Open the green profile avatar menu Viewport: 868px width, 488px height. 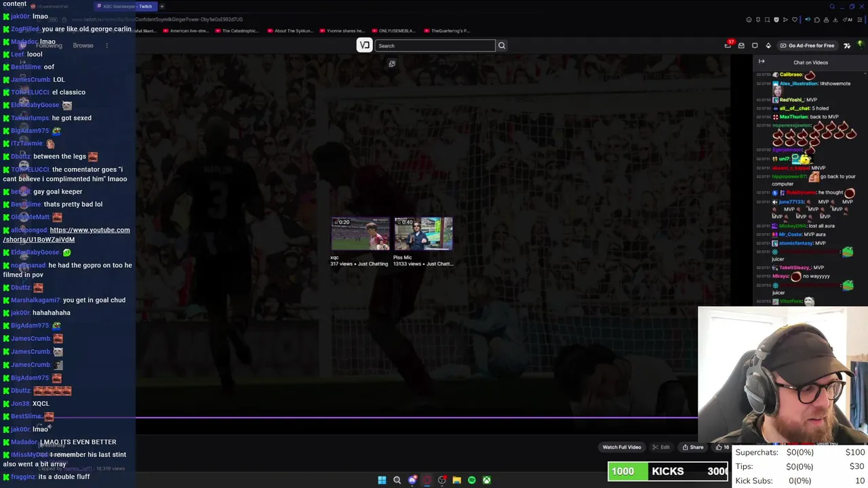[x=861, y=45]
